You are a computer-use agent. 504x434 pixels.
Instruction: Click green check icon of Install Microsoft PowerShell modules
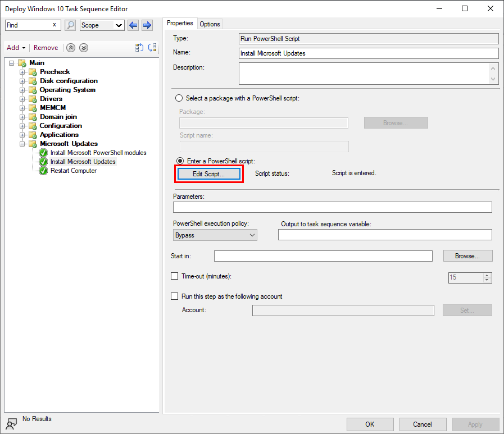pyautogui.click(x=43, y=153)
